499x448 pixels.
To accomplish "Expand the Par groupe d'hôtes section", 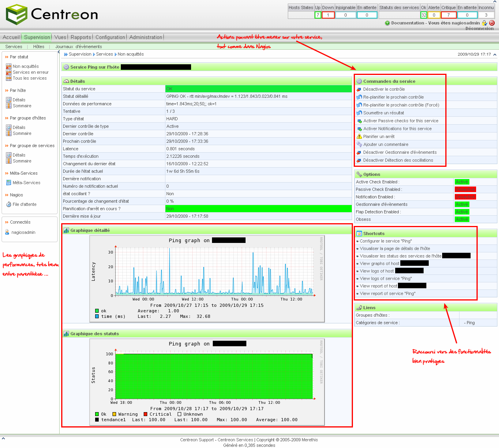I will [x=28, y=118].
